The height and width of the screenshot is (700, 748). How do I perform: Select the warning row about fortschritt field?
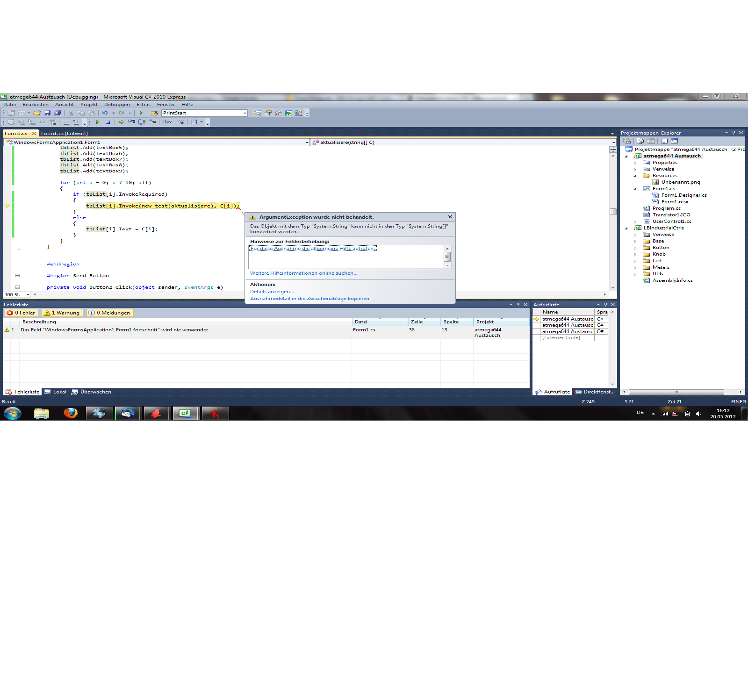266,332
